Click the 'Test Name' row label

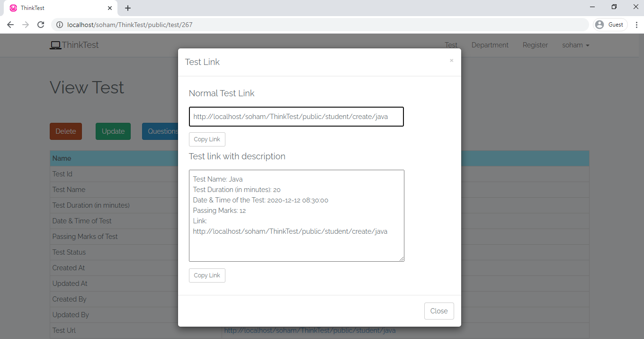[69, 190]
